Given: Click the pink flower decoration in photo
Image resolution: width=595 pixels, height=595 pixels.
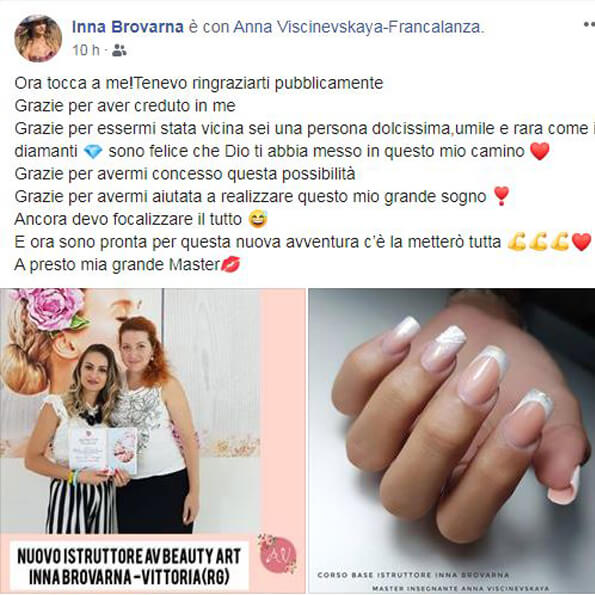Looking at the screenshot, I should (x=51, y=307).
